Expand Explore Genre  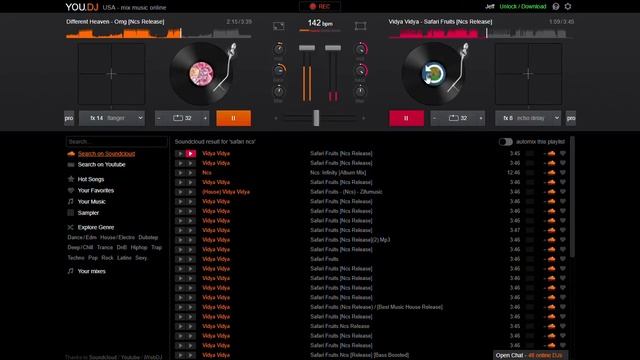tap(96, 227)
